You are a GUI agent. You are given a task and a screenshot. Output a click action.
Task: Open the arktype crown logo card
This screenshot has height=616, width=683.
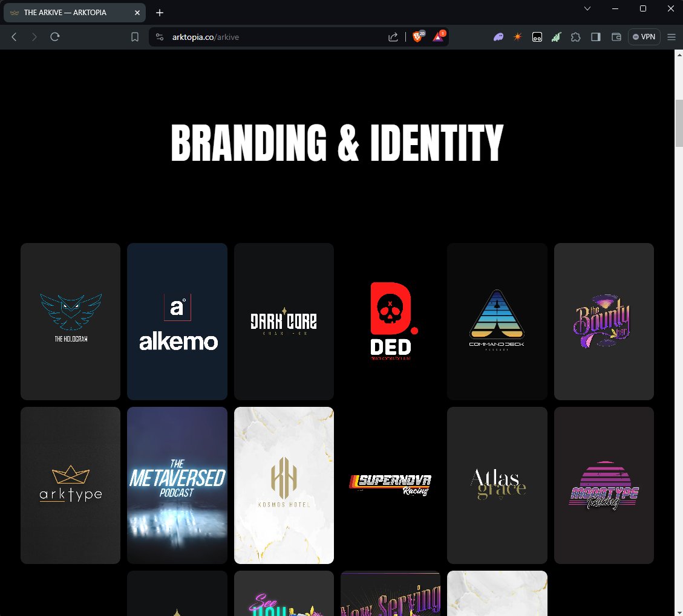[x=71, y=485]
